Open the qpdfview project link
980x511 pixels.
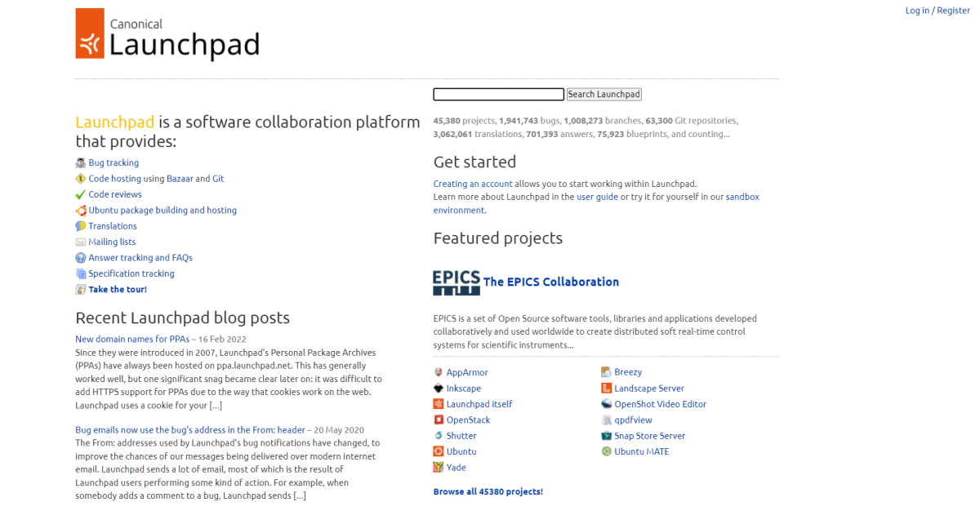(635, 420)
